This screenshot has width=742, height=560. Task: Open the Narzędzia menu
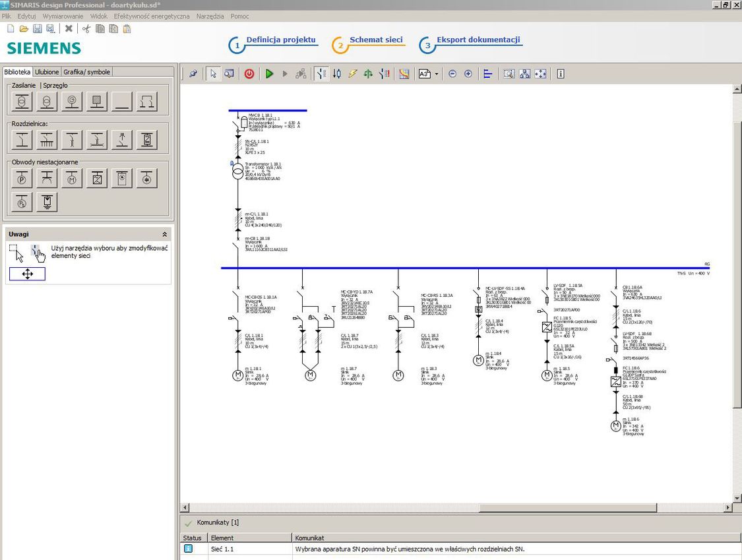[x=210, y=16]
